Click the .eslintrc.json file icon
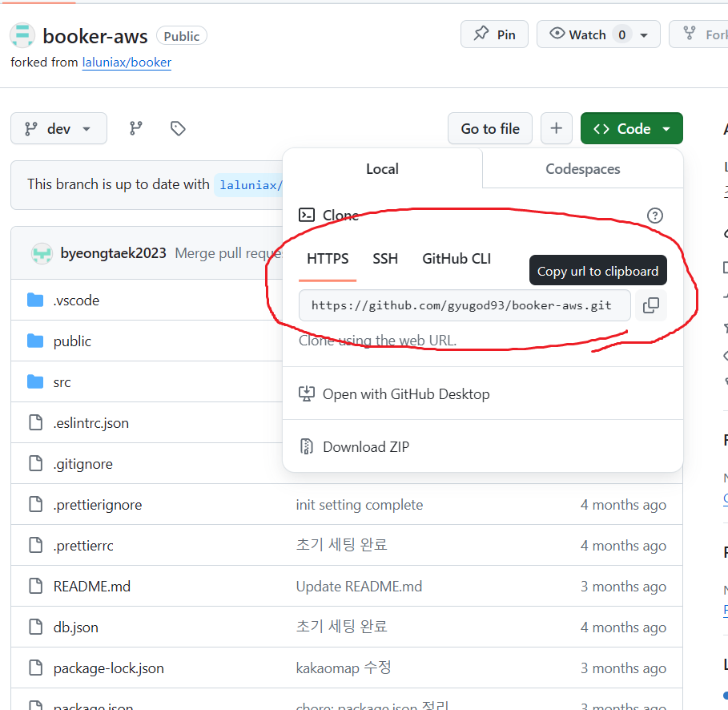This screenshot has height=710, width=728. (36, 422)
